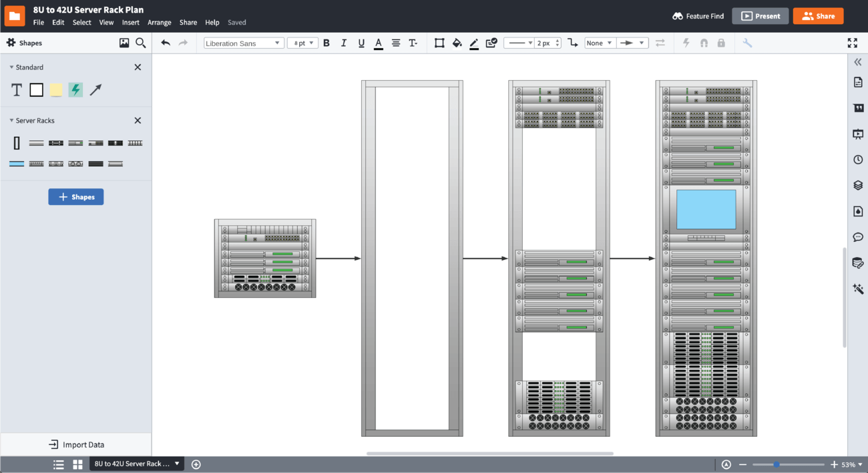Viewport: 868px width, 473px height.
Task: Click the orange Share button
Action: tap(818, 16)
